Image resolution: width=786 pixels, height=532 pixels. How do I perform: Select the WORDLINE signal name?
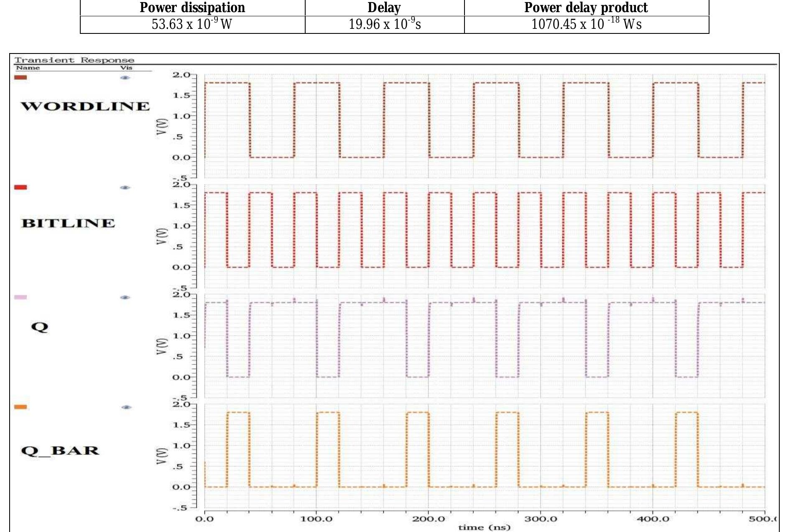pyautogui.click(x=86, y=106)
